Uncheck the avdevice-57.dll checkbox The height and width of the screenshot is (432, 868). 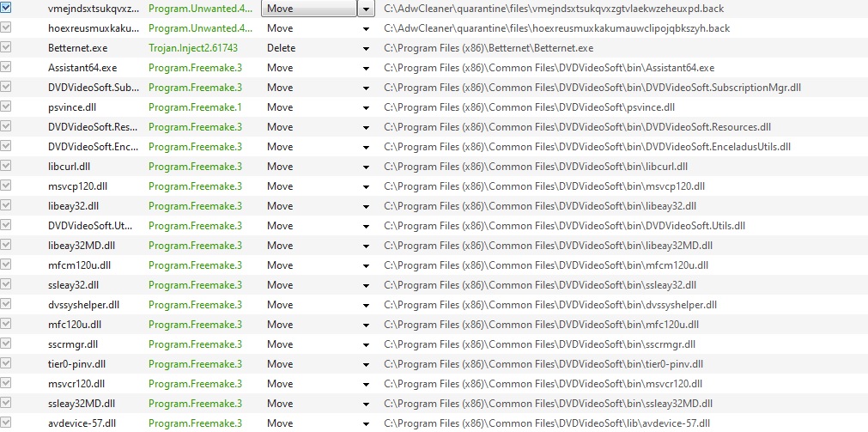click(x=7, y=423)
